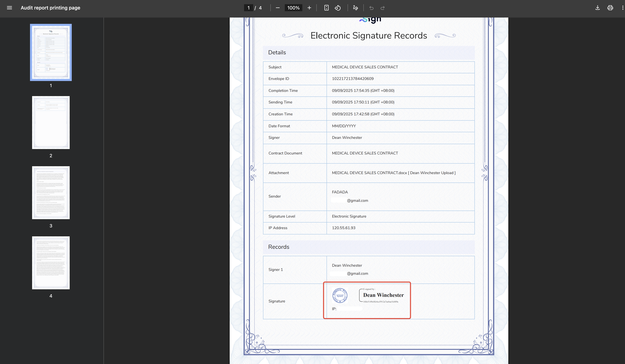Open the more actions menu
625x364 pixels.
[622, 8]
